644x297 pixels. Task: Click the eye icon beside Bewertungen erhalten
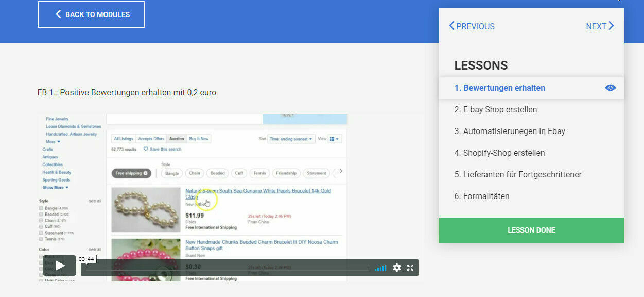[610, 88]
